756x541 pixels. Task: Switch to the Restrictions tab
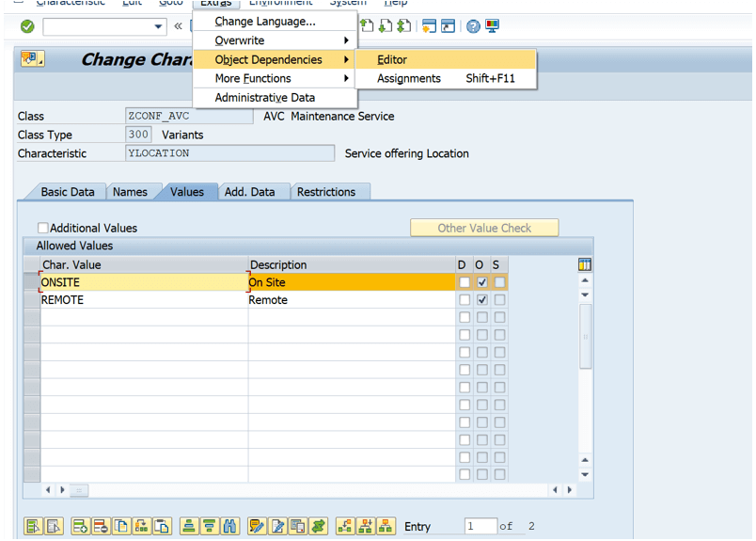pos(326,192)
